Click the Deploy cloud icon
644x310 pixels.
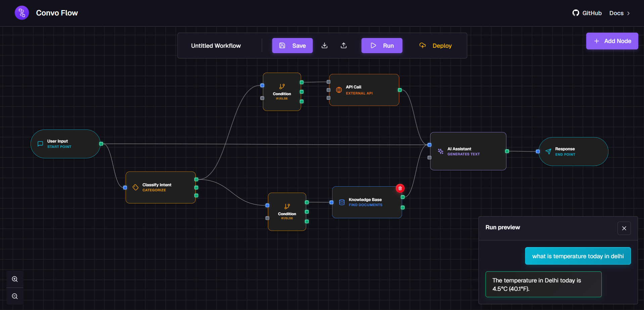(422, 45)
